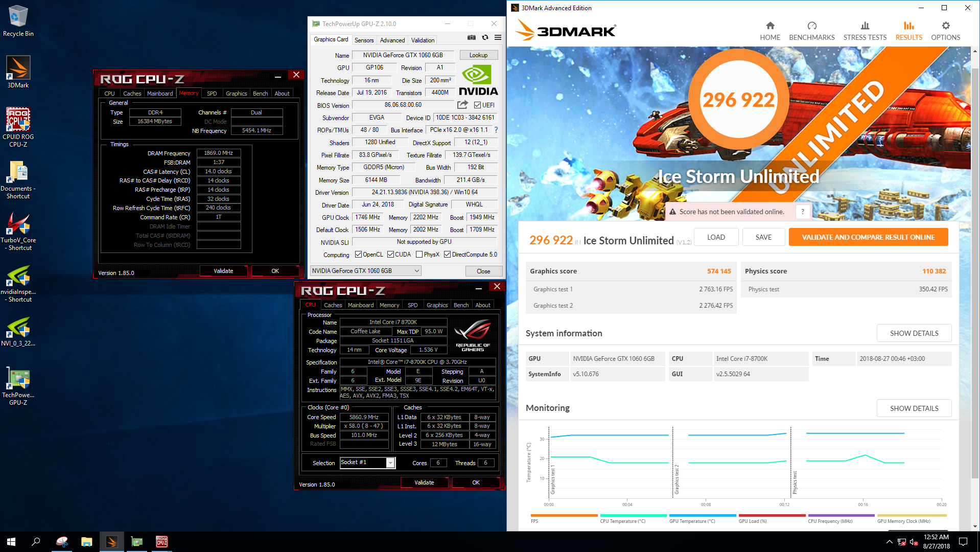Open the GPU selection dropdown in GPU-Z
The image size is (980, 552).
pyautogui.click(x=366, y=271)
